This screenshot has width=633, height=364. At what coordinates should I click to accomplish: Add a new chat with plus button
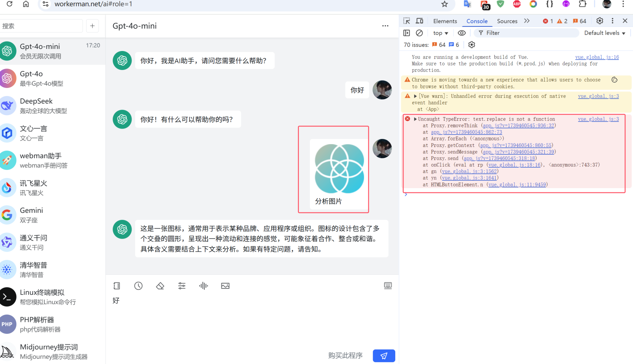[92, 26]
